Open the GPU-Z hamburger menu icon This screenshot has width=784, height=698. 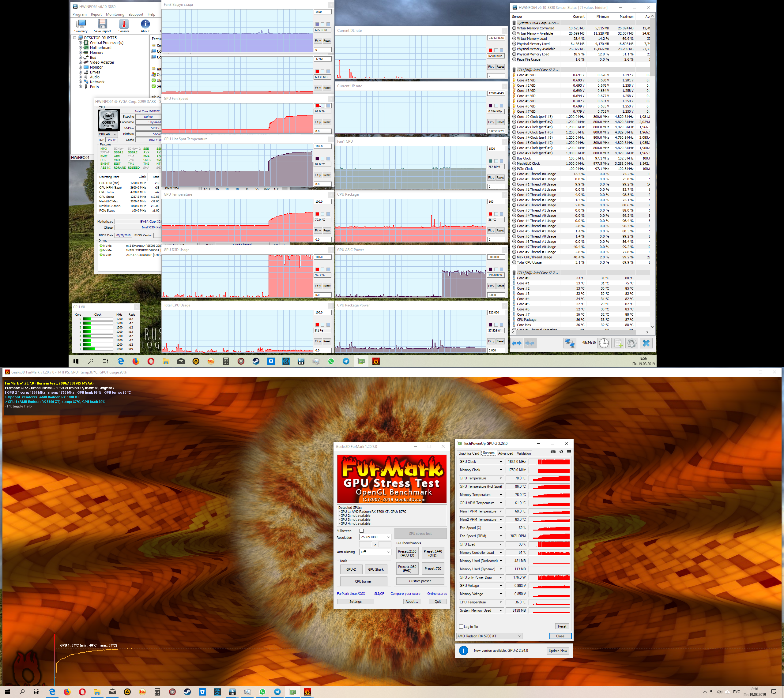pyautogui.click(x=569, y=452)
